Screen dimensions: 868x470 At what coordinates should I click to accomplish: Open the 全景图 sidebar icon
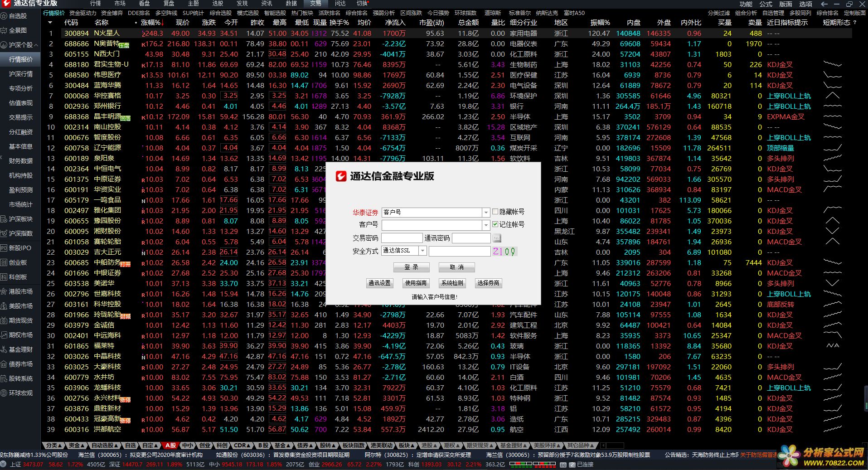(x=4, y=30)
